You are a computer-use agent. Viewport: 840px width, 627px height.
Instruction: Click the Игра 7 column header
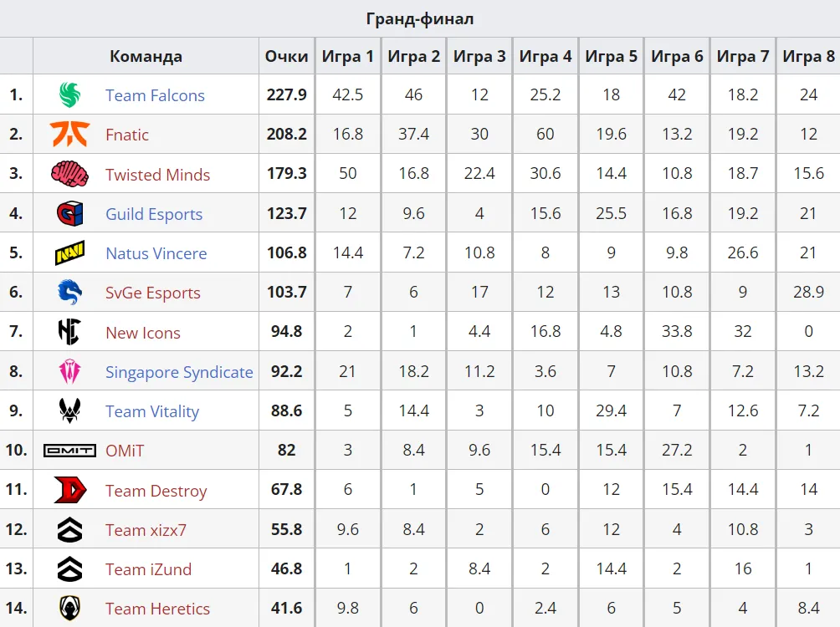point(743,56)
